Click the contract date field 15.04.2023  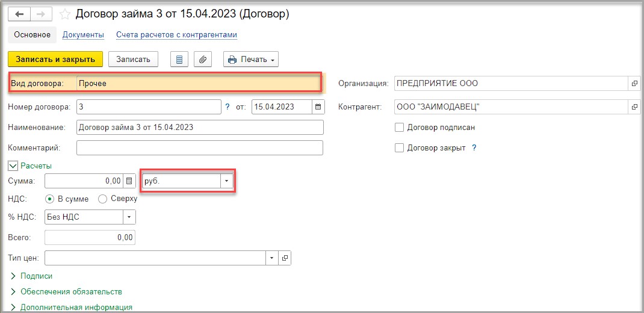coord(282,107)
